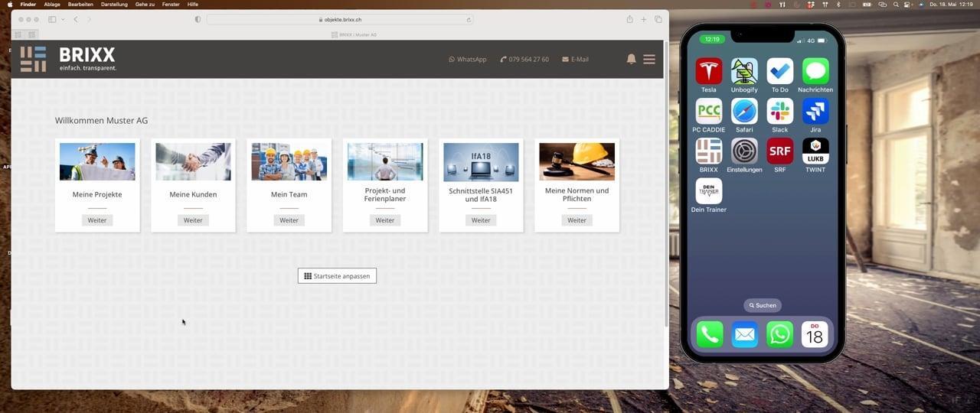Click the IfA18 laptop image
Image resolution: width=980 pixels, height=413 pixels.
click(481, 161)
